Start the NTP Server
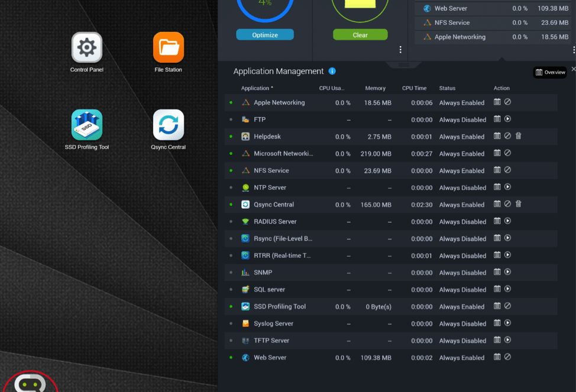The height and width of the screenshot is (392, 576). (507, 187)
